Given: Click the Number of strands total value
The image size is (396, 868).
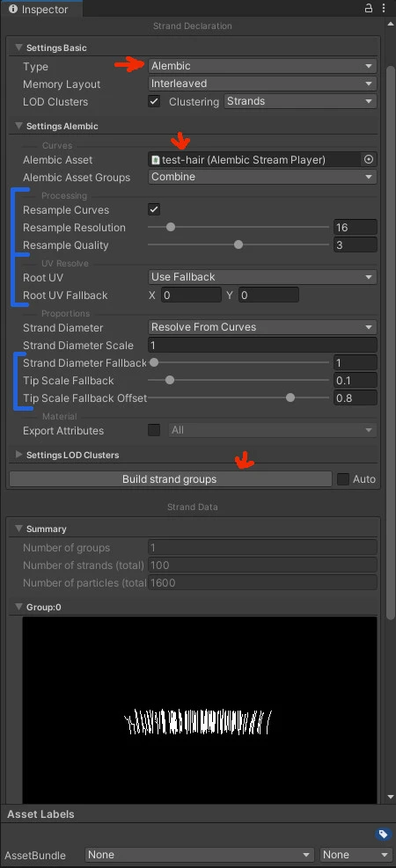Looking at the screenshot, I should click(262, 565).
